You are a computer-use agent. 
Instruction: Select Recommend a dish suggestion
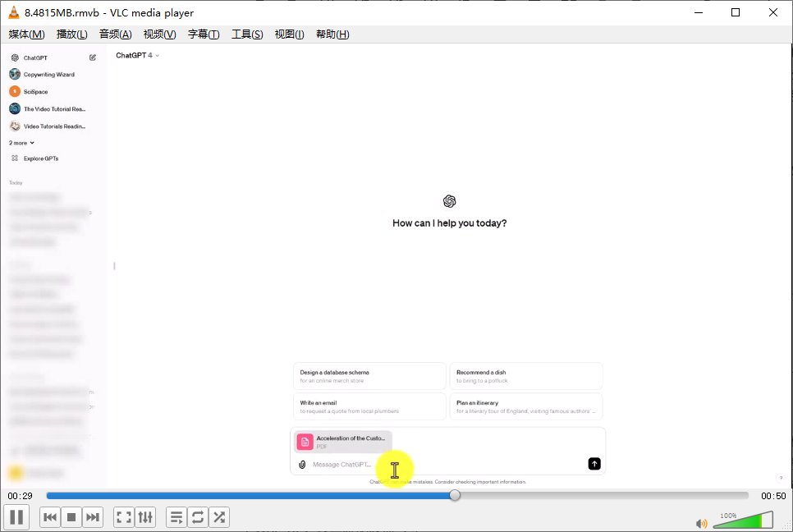(x=526, y=376)
